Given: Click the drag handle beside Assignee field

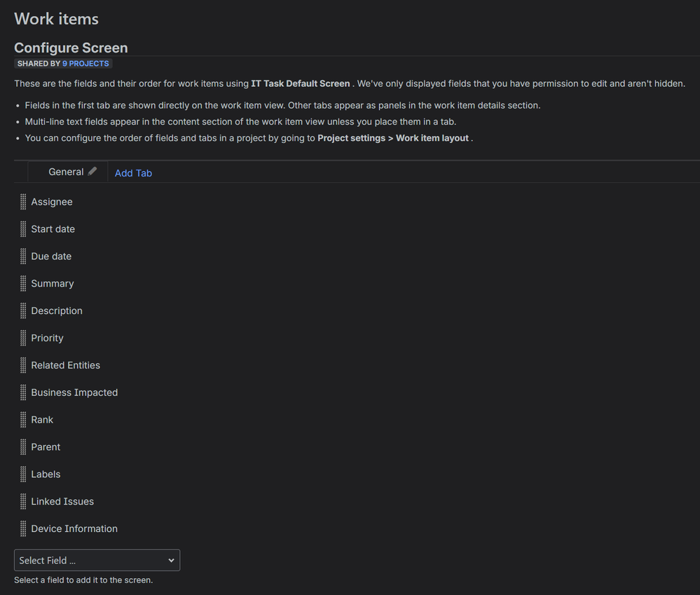Looking at the screenshot, I should click(x=22, y=201).
